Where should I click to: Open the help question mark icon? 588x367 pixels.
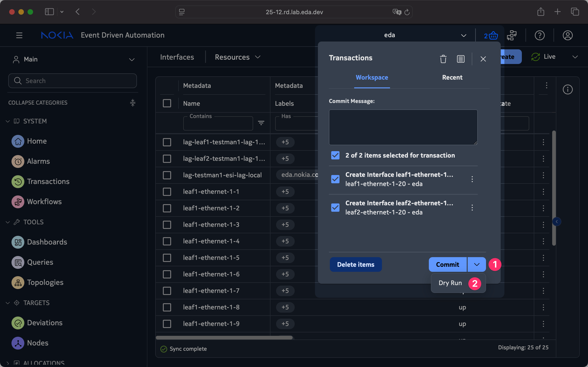coord(539,35)
